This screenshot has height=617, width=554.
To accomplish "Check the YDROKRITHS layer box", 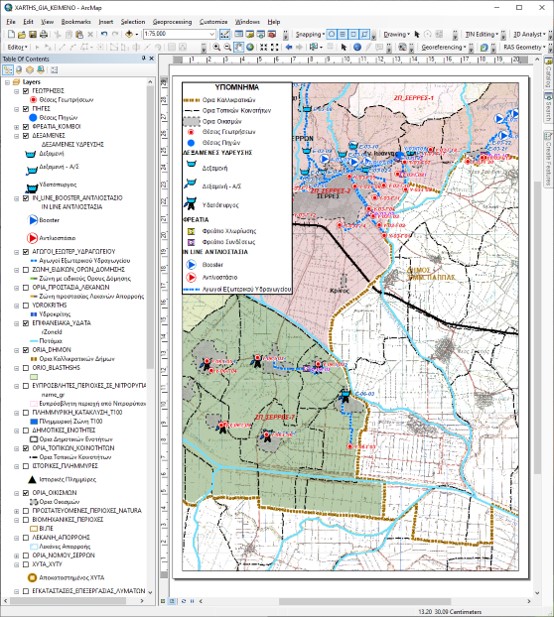I will pos(26,305).
